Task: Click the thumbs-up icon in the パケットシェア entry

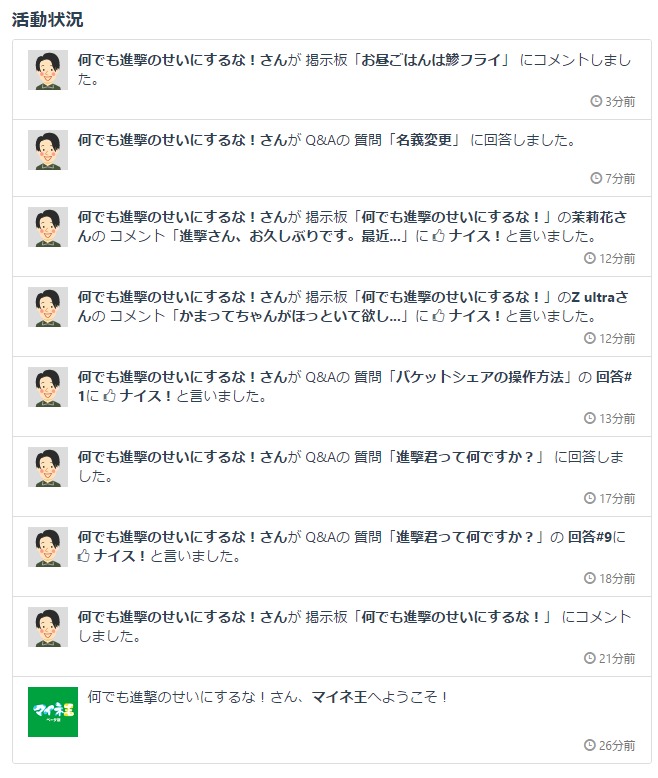Action: [x=110, y=396]
